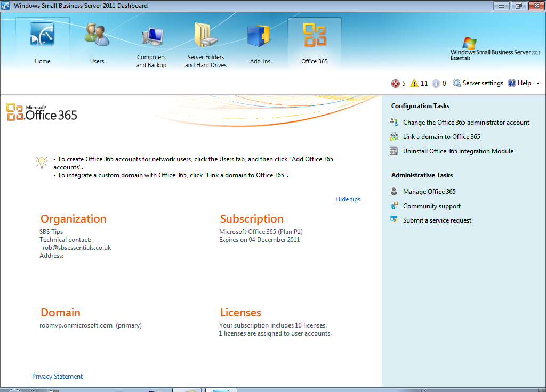The height and width of the screenshot is (392, 546).
Task: Open the Home dashboard tab
Action: point(42,43)
